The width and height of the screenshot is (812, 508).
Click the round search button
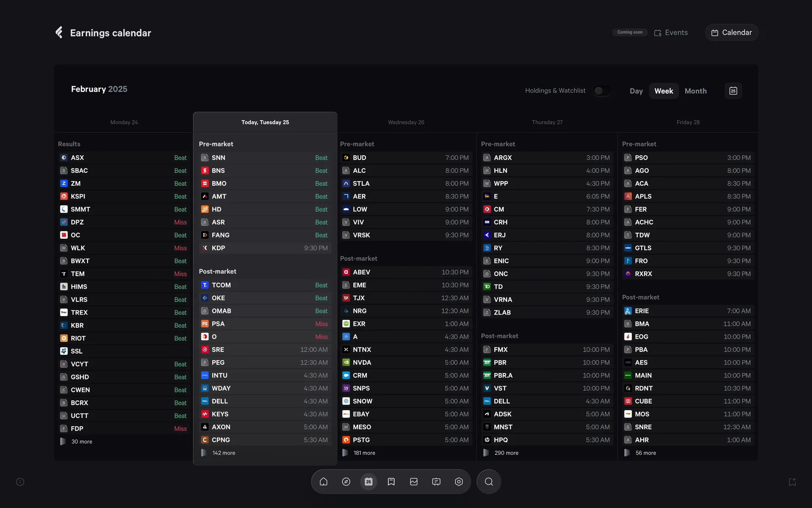tap(488, 482)
